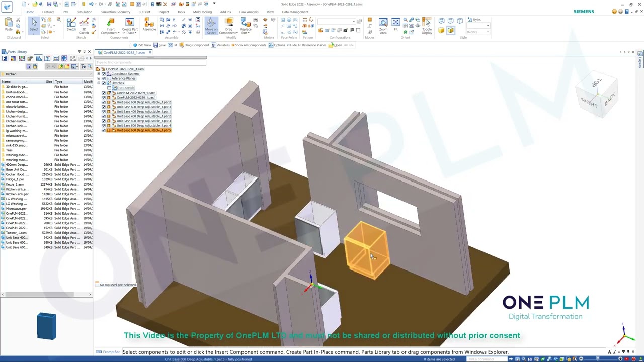The image size is (644, 362).
Task: Open the Styles combo box dropdown
Action: pos(488,25)
